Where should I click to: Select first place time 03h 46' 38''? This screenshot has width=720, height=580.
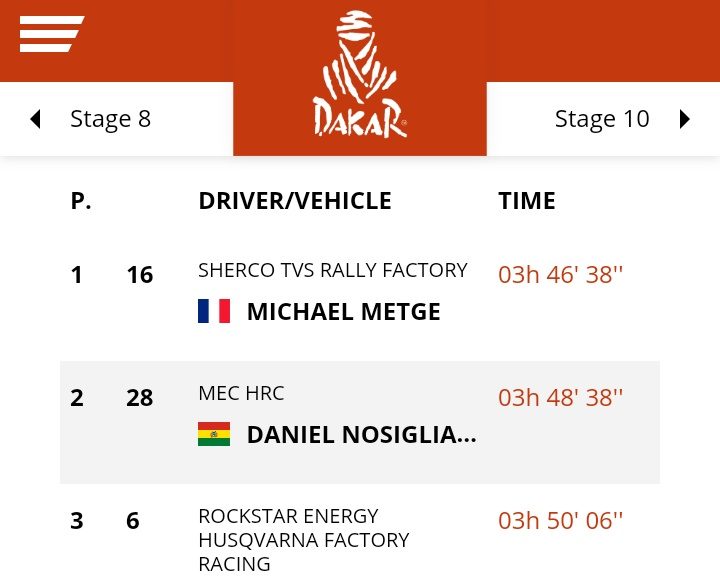(560, 275)
